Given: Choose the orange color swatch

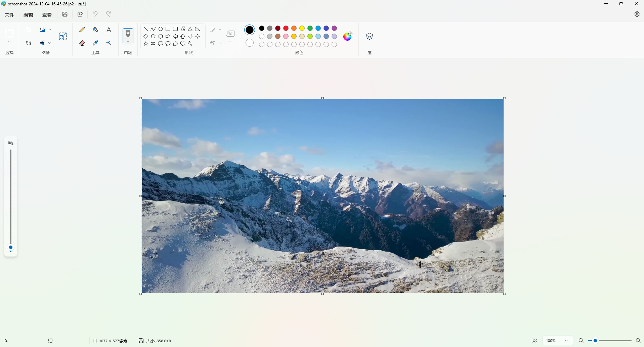Looking at the screenshot, I should [x=294, y=28].
